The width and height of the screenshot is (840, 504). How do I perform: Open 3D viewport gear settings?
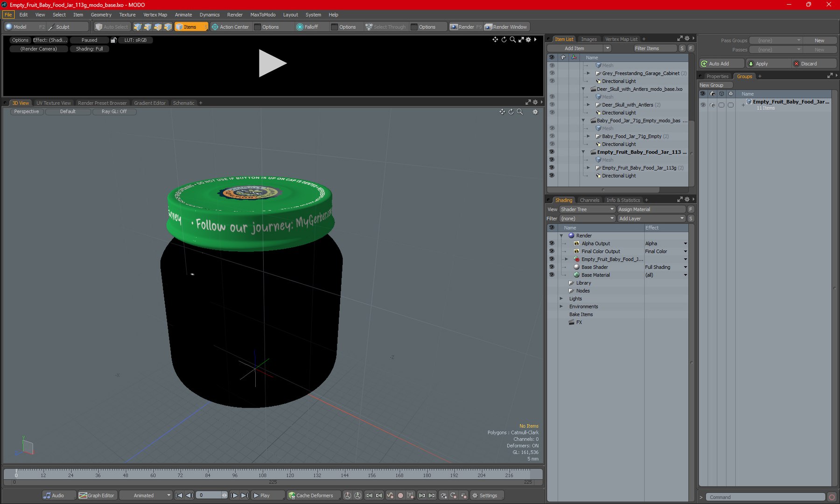535,112
